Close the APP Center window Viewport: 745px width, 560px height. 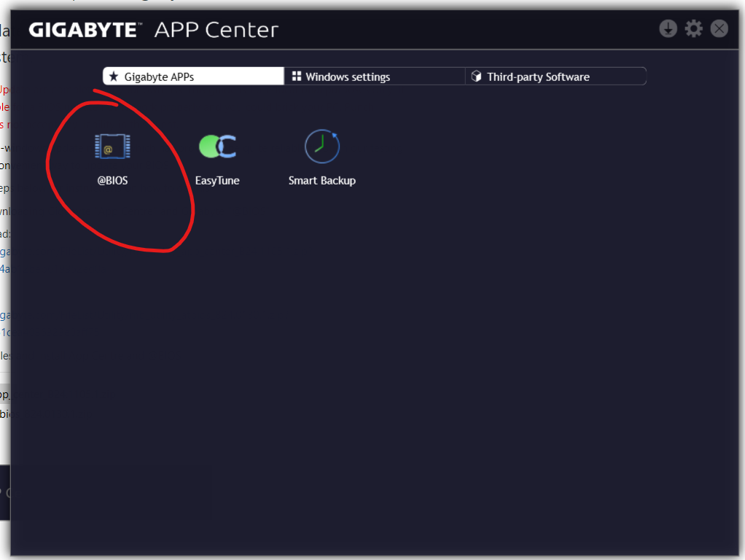[x=719, y=28]
